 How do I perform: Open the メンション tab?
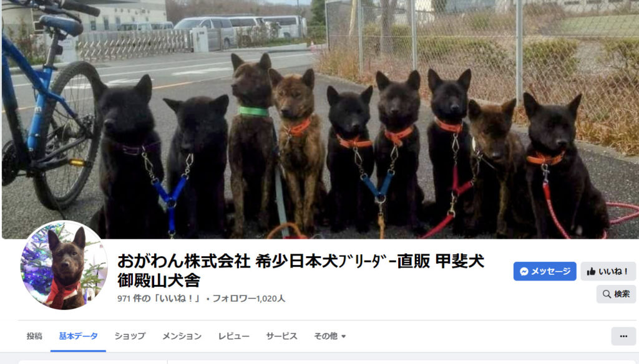182,336
